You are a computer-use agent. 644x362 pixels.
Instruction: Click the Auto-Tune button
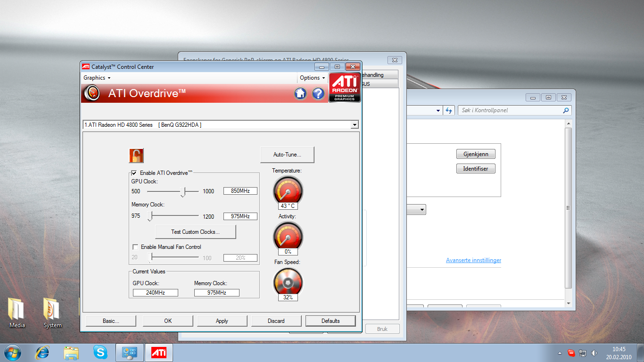[x=287, y=155]
